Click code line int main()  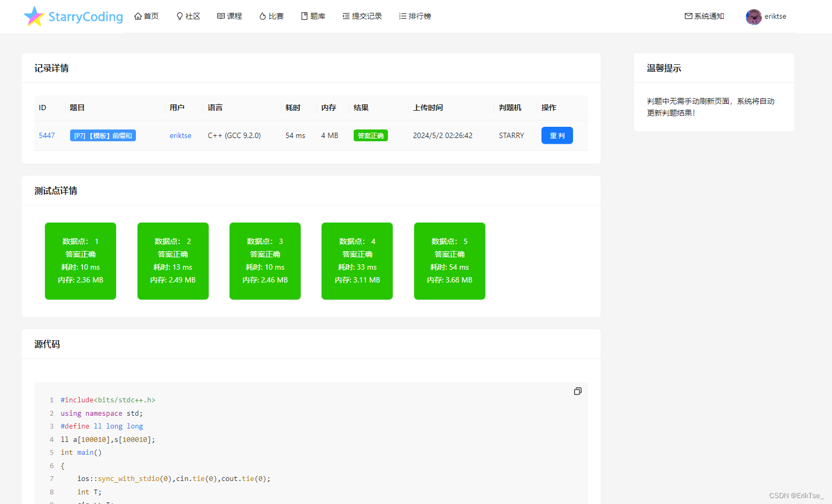[81, 452]
